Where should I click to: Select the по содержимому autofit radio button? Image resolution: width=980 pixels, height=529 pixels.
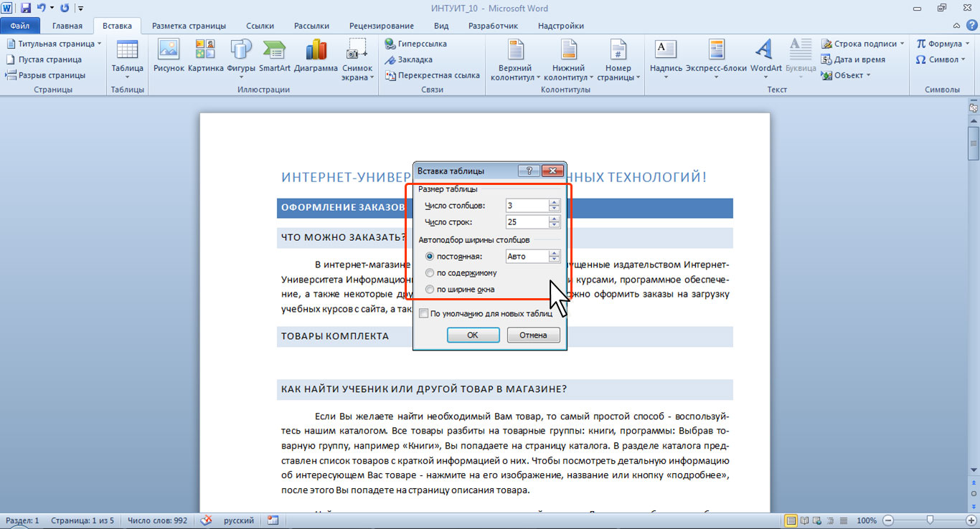click(x=430, y=272)
